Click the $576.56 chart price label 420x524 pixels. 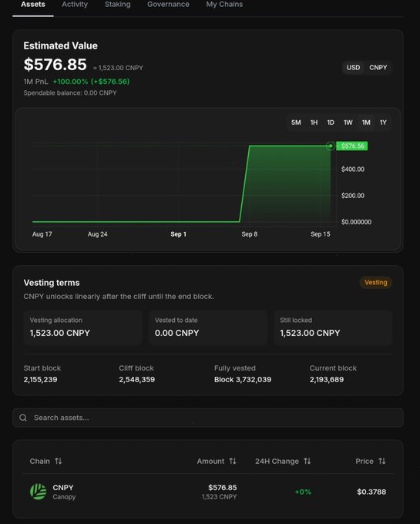[x=352, y=146]
